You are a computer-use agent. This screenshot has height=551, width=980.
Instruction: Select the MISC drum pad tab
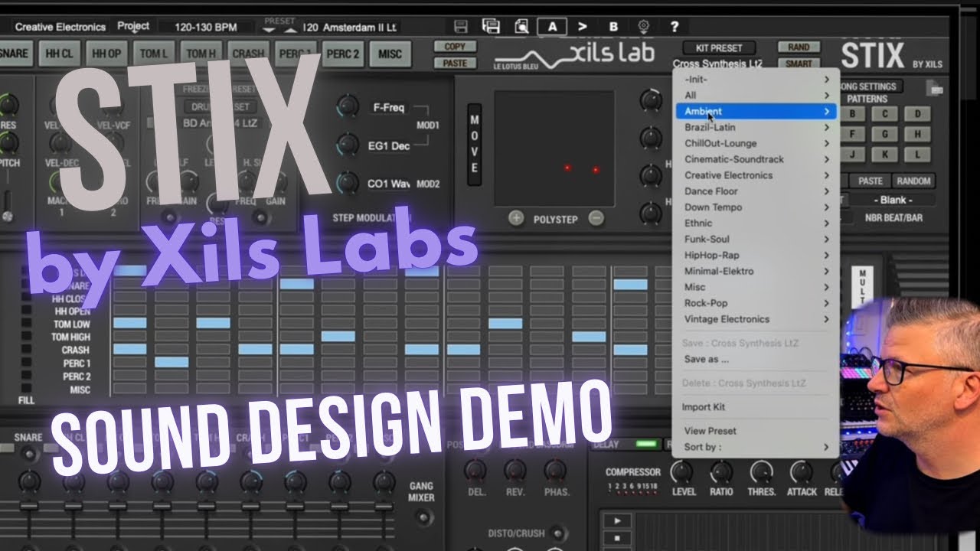pyautogui.click(x=389, y=54)
